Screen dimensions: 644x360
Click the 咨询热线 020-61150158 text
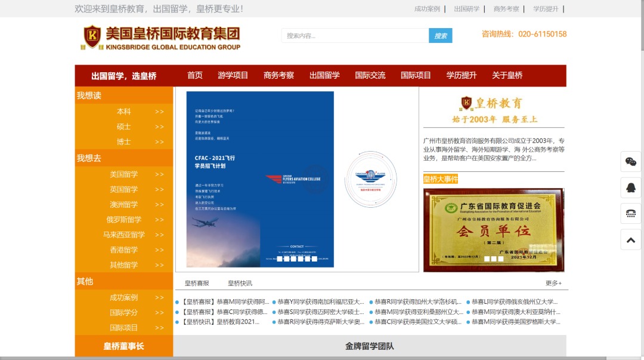click(x=524, y=34)
